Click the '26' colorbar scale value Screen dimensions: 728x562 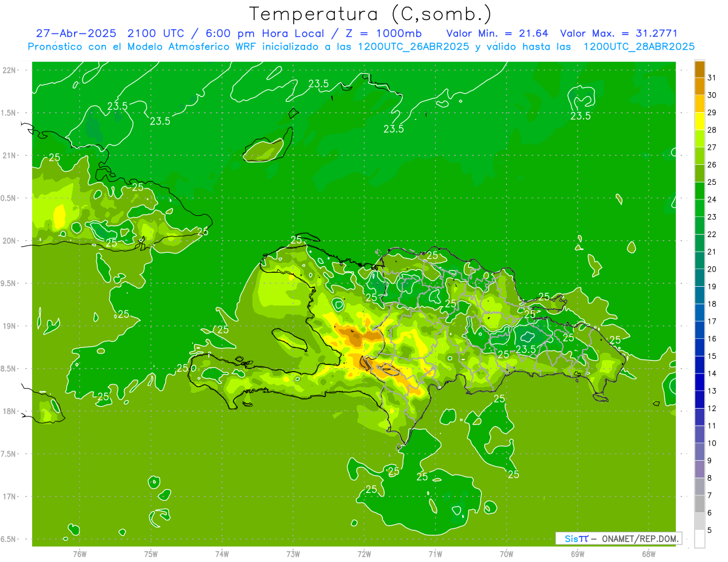coord(712,164)
